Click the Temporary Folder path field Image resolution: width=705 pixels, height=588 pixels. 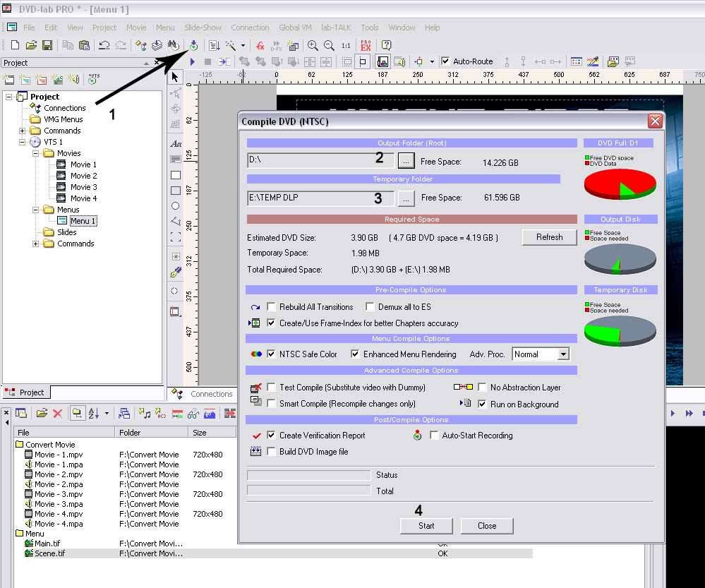(320, 198)
